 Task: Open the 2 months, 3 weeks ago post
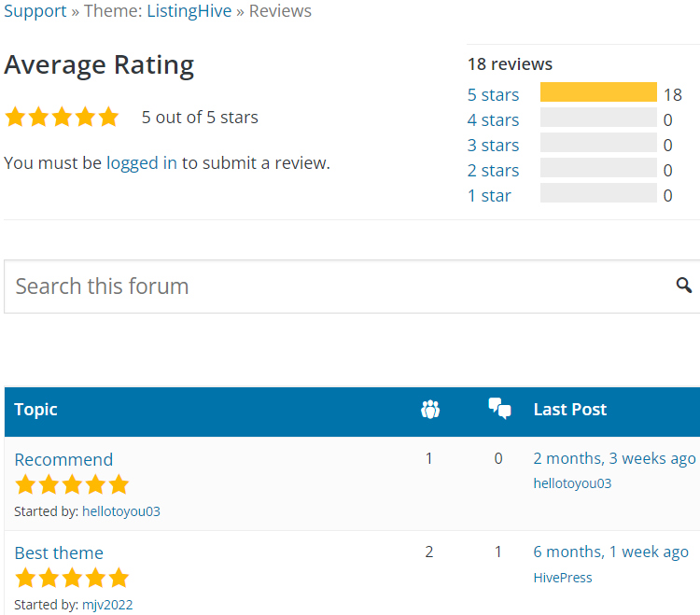pyautogui.click(x=614, y=459)
